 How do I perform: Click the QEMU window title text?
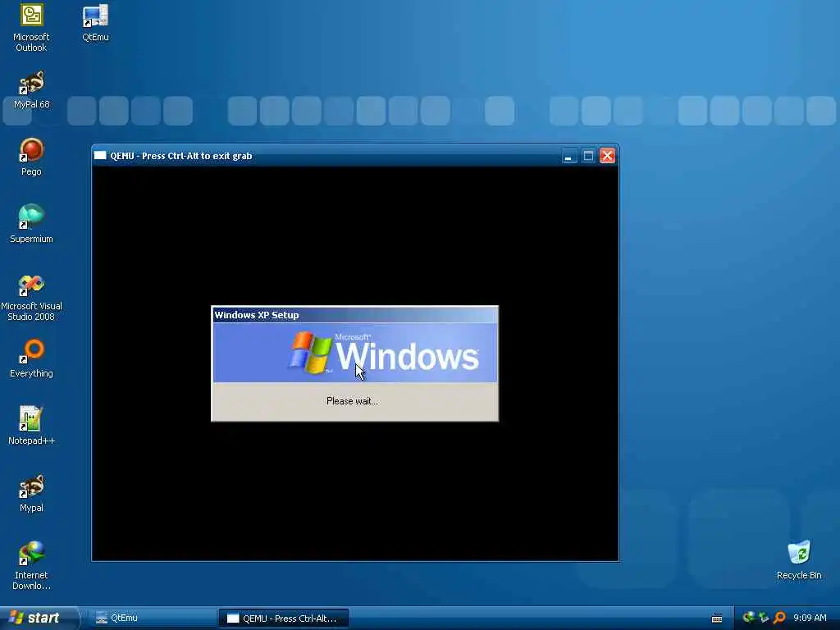(181, 156)
